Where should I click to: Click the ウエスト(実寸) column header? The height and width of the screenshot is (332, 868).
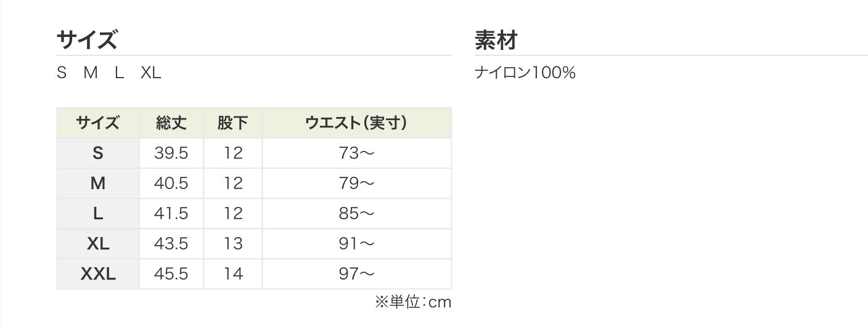tap(357, 123)
